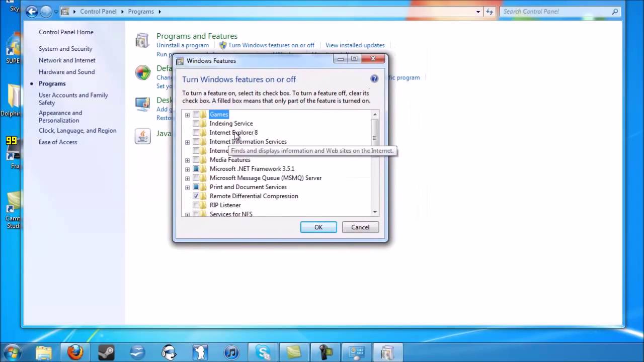This screenshot has width=644, height=362.
Task: Launch Firefox from the taskbar
Action: 75,352
